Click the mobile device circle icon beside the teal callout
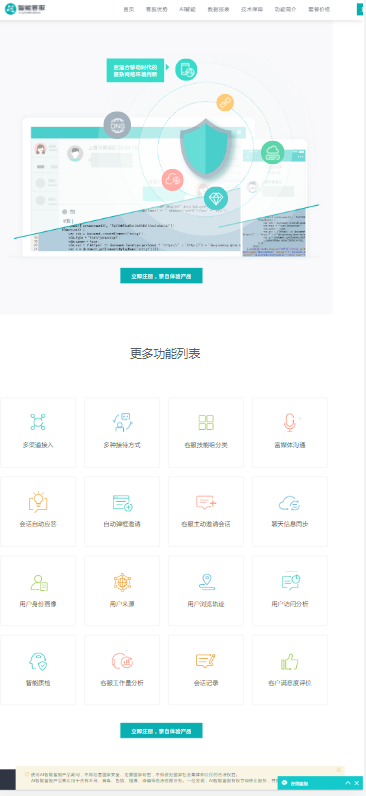The height and width of the screenshot is (796, 366). click(x=186, y=70)
